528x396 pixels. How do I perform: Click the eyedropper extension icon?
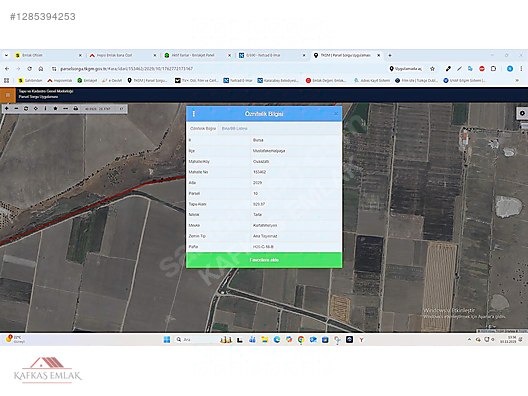(448, 69)
